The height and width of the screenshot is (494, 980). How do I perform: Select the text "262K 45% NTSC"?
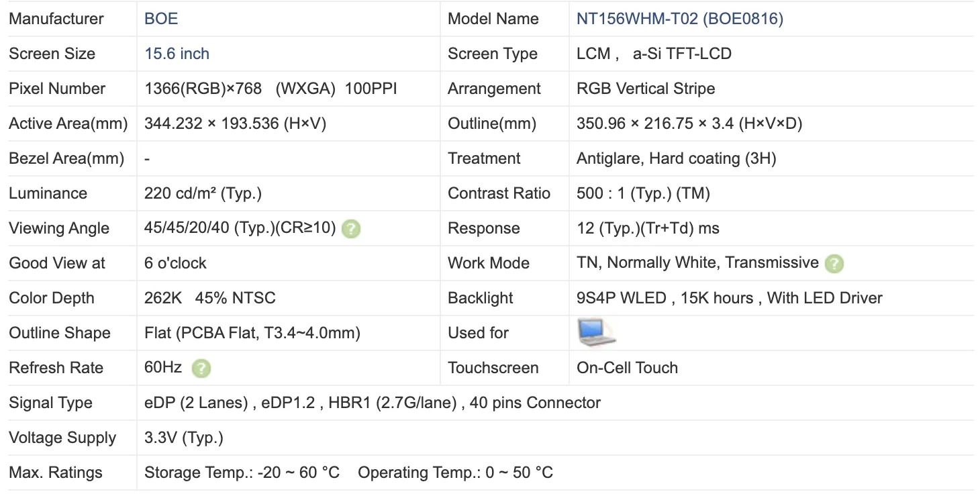point(210,298)
